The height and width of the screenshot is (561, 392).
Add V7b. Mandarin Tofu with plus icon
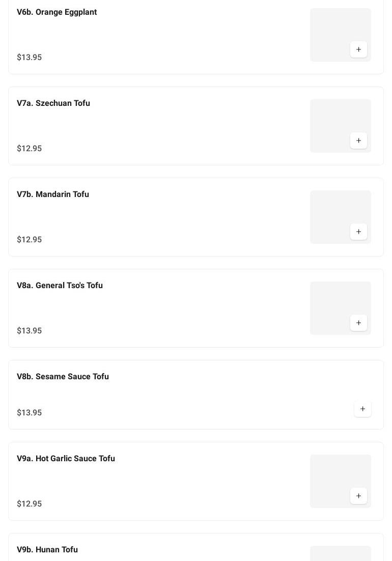(x=358, y=232)
